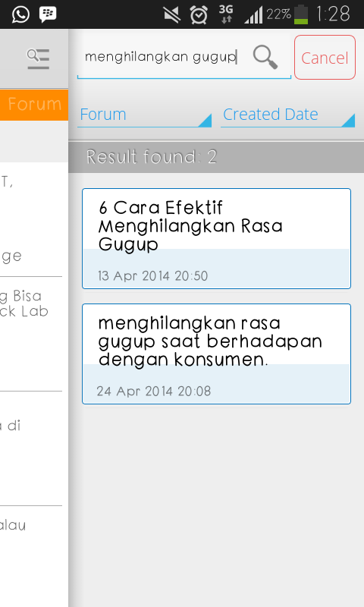Tap the WhatsApp notification icon
The height and width of the screenshot is (607, 364).
pos(20,14)
